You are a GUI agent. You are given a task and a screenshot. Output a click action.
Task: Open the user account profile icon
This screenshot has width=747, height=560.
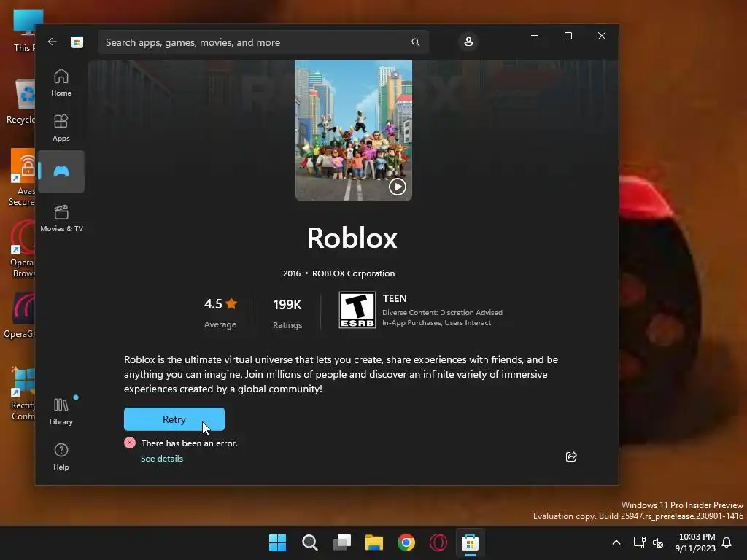point(468,42)
